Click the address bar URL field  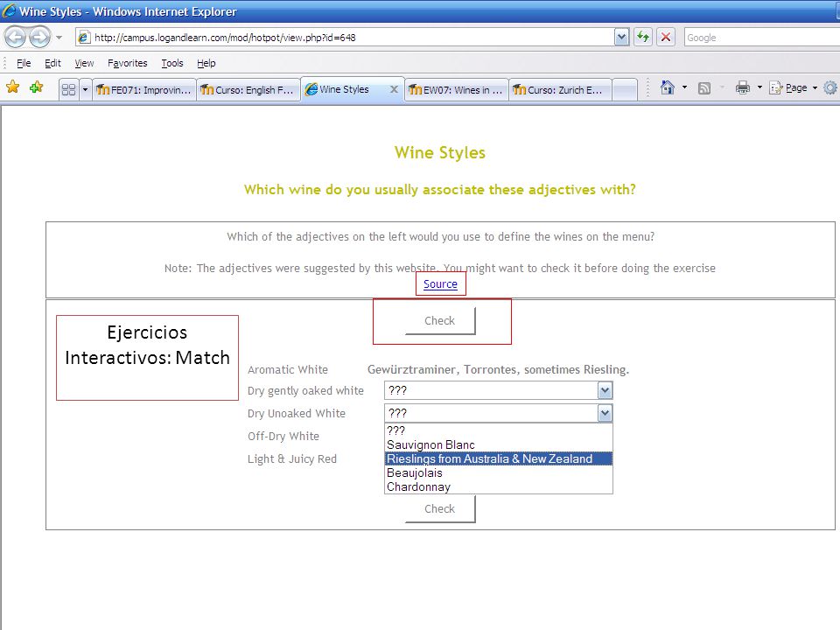pos(344,38)
